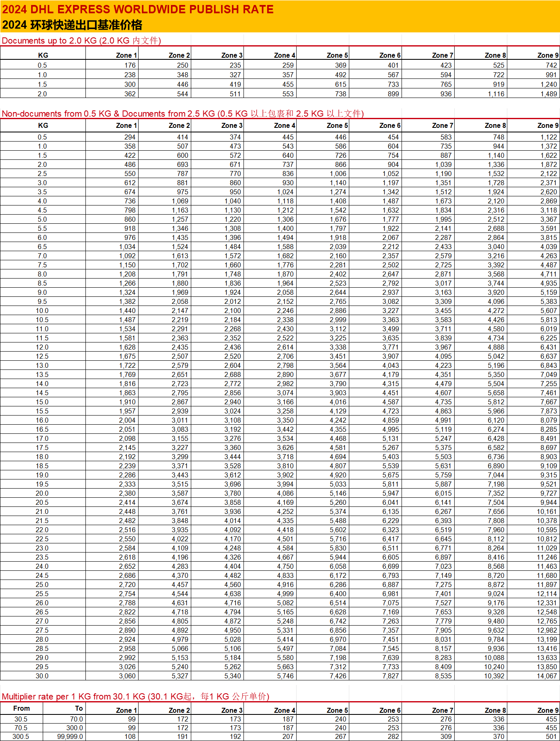
Task: Select Zone 1 documents rate 176
Action: pyautogui.click(x=130, y=65)
